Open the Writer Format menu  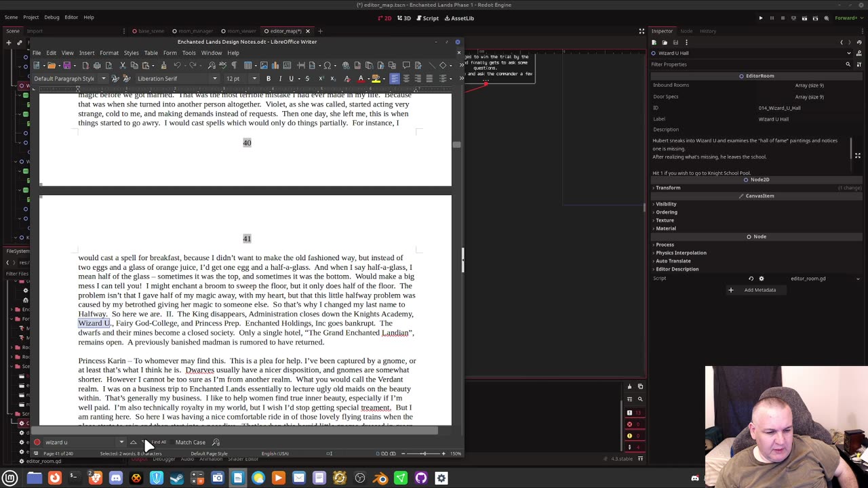109,53
